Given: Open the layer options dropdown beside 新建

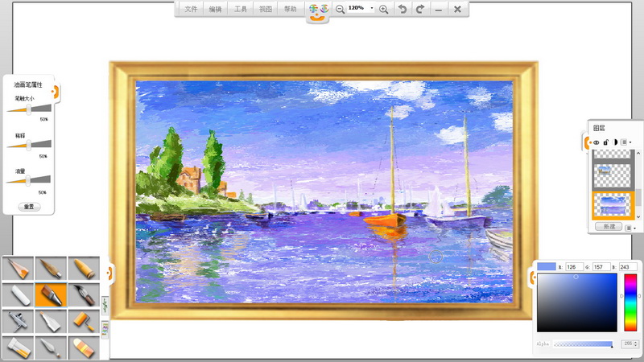Looking at the screenshot, I should click(x=630, y=228).
